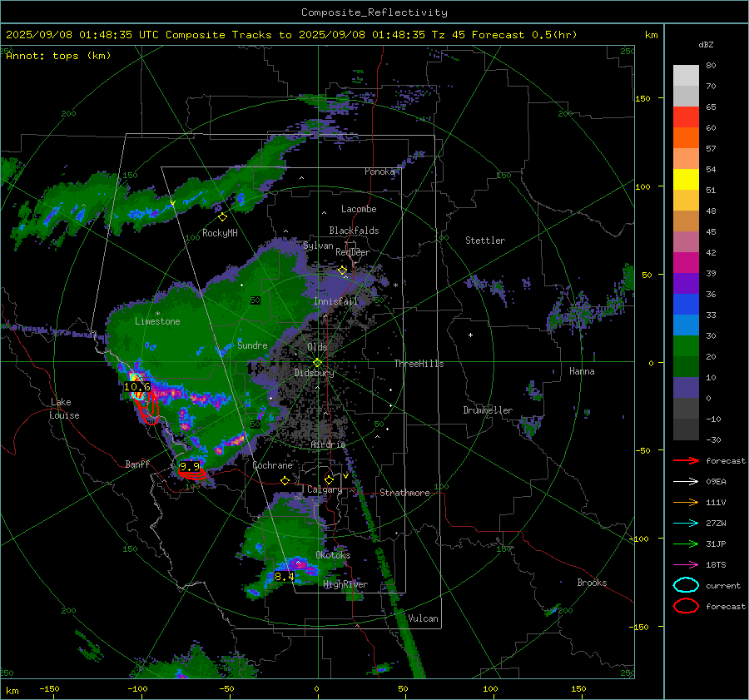Click the red 'forecast' ellipse legend icon
This screenshot has height=700, width=749.
pyautogui.click(x=686, y=606)
